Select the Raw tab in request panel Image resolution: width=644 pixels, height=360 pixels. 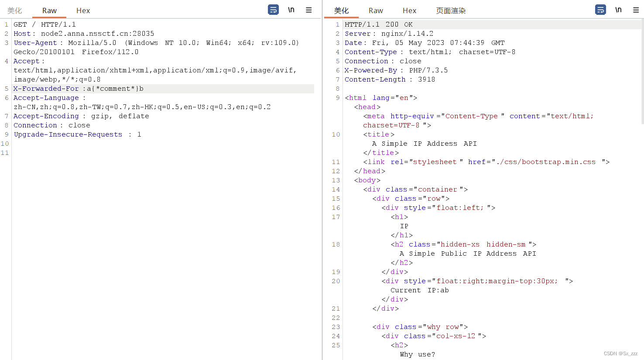(49, 10)
